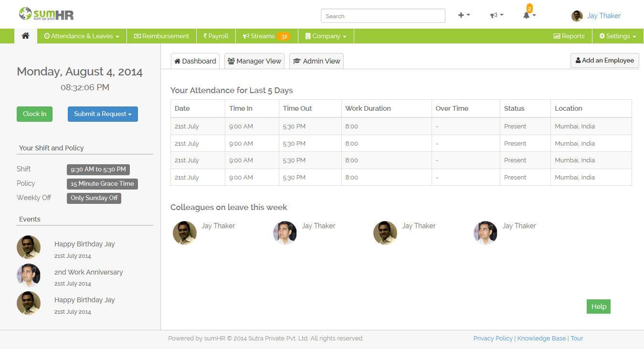Expand the Company dropdown
The width and height of the screenshot is (644, 349).
[326, 36]
